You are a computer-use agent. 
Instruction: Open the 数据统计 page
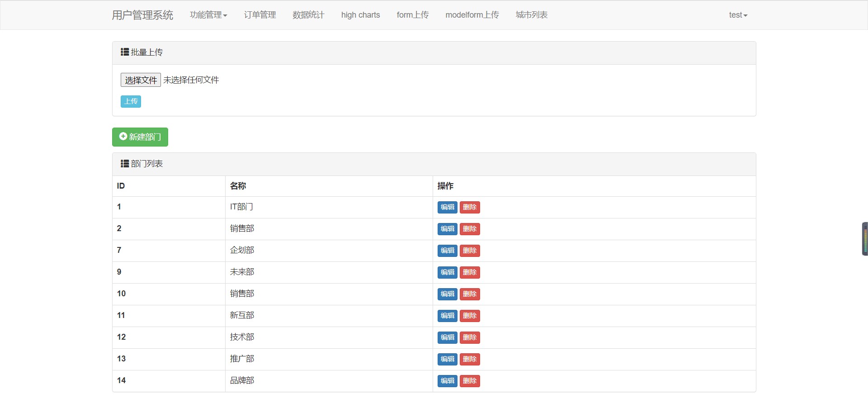click(308, 15)
